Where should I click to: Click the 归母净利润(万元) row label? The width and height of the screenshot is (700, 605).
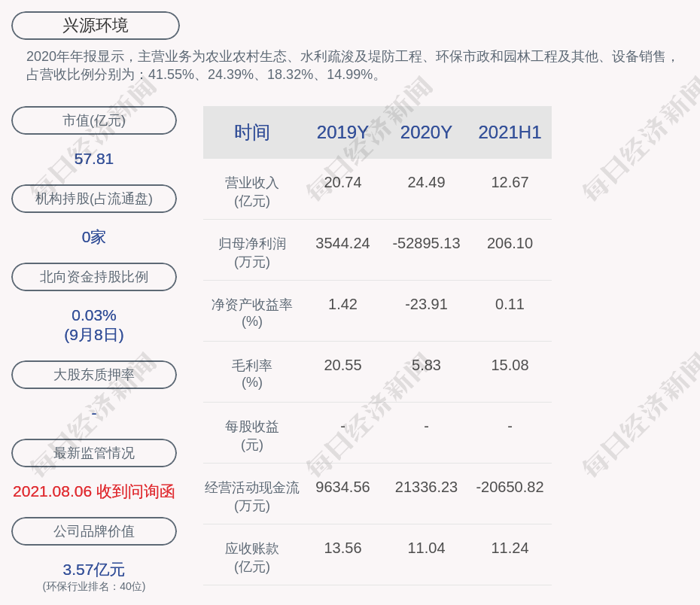251,252
